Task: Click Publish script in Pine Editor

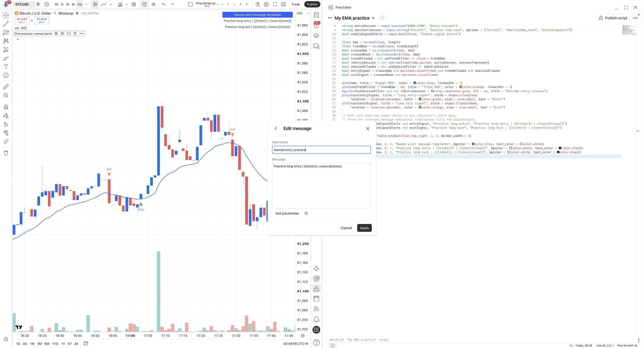Action: pos(613,18)
